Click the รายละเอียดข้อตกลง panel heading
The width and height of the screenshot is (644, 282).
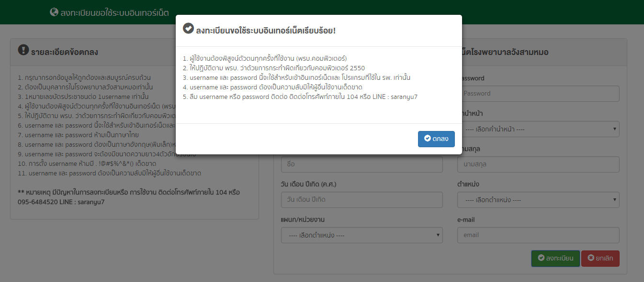[x=65, y=52]
